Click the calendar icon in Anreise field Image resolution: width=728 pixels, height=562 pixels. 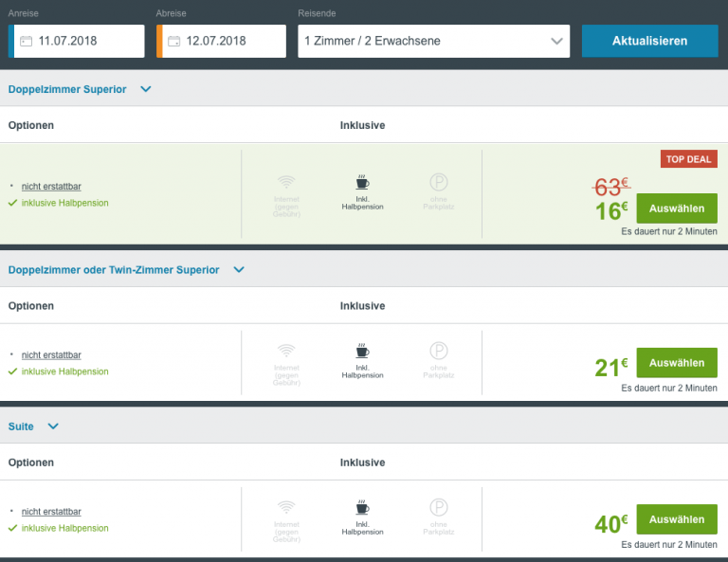(x=26, y=42)
